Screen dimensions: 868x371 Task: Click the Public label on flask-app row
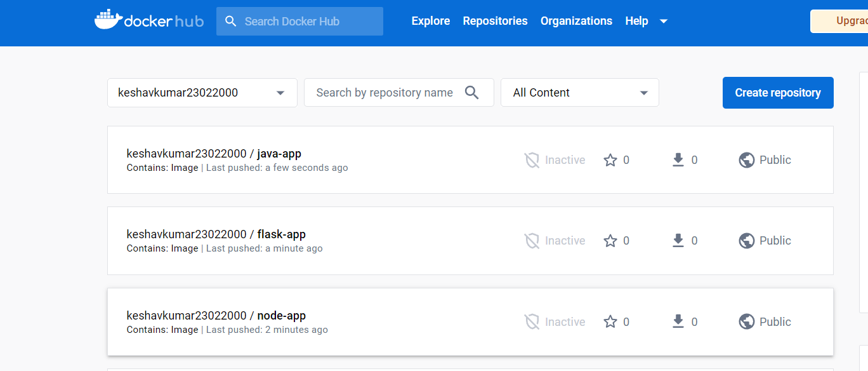pos(775,241)
